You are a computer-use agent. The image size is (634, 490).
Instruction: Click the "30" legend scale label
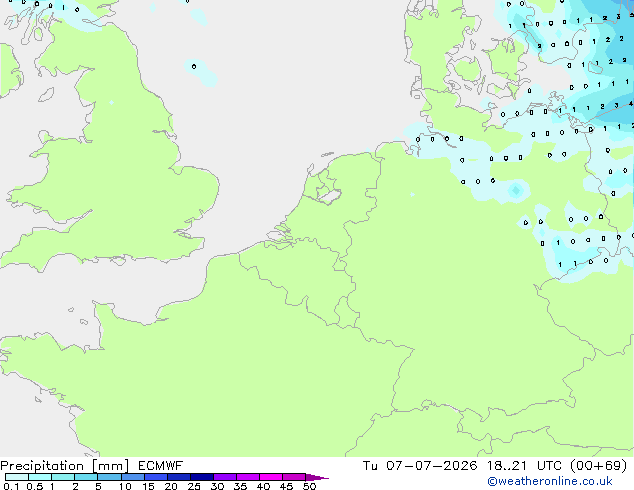(x=217, y=486)
